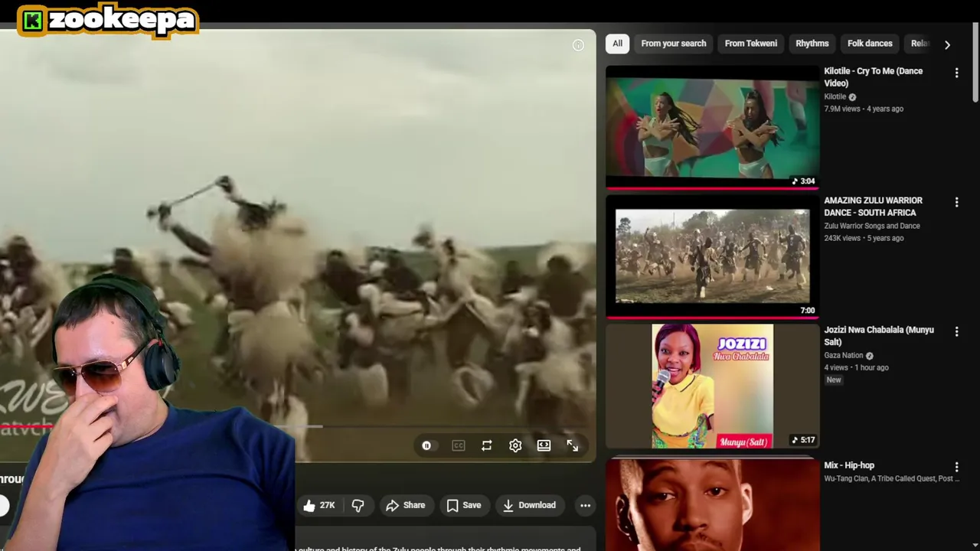The height and width of the screenshot is (551, 980).
Task: Open menu for Jozizi Nwa Chabalala
Action: coord(956,331)
